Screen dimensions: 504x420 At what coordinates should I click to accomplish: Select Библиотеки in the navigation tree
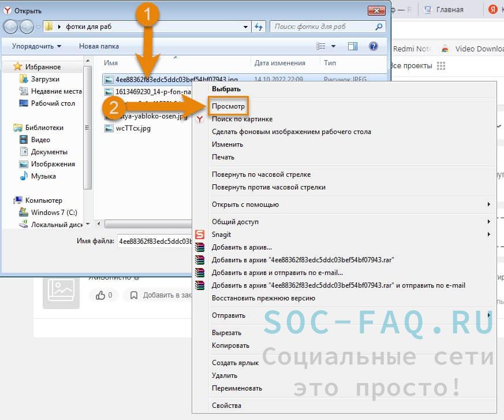tap(44, 128)
